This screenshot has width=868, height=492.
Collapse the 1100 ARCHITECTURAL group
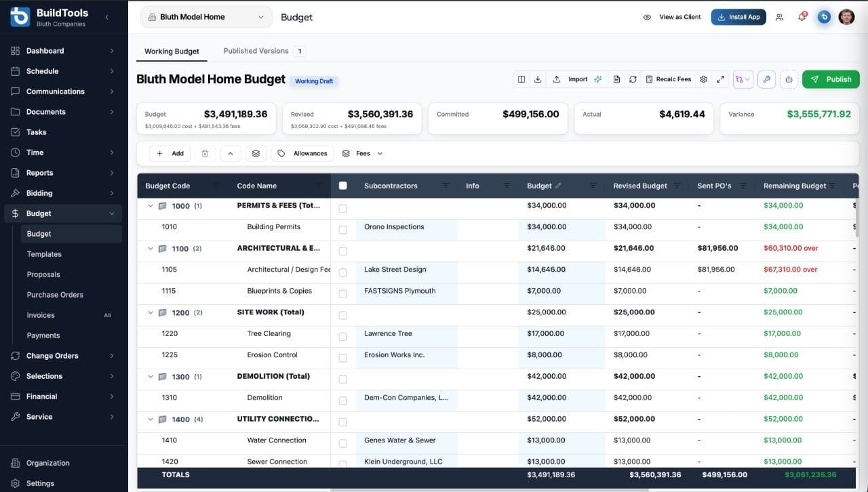point(151,249)
